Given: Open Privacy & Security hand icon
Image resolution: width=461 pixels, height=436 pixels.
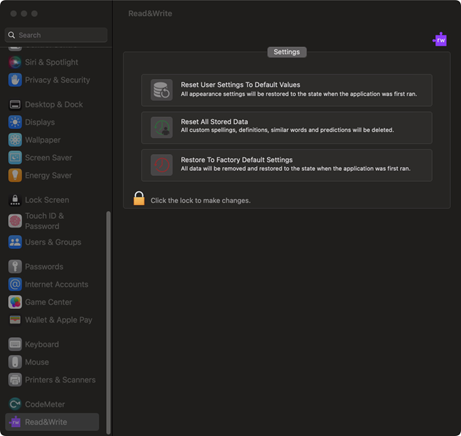Looking at the screenshot, I should click(x=15, y=80).
